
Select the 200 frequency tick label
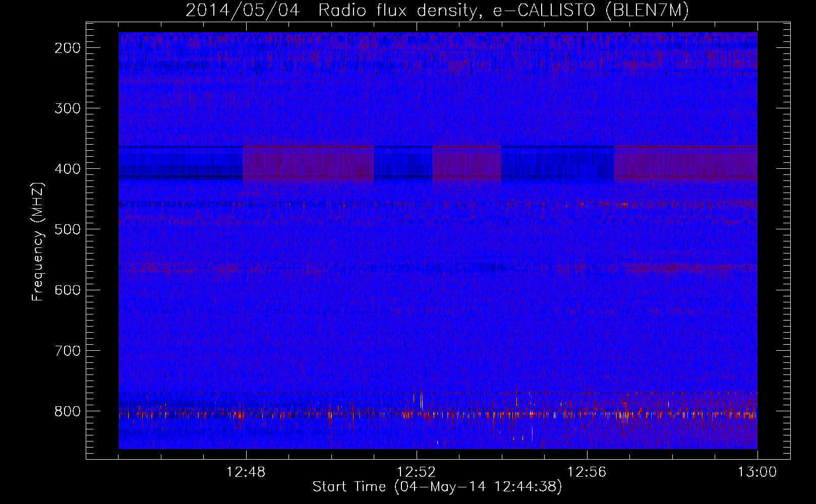point(68,48)
